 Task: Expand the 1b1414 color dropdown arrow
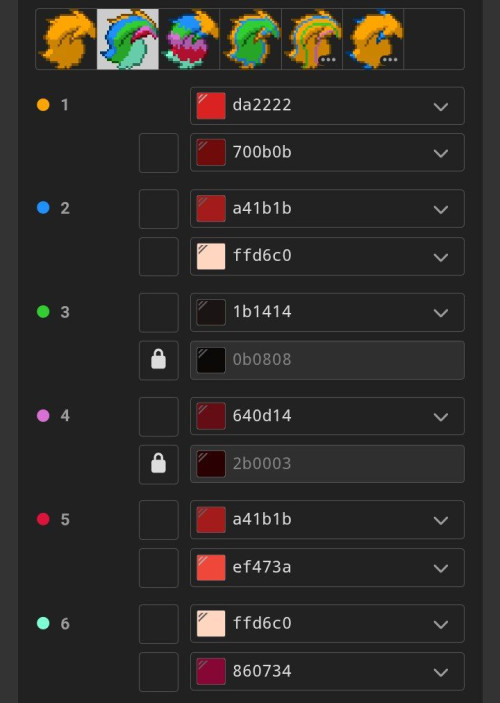(441, 313)
